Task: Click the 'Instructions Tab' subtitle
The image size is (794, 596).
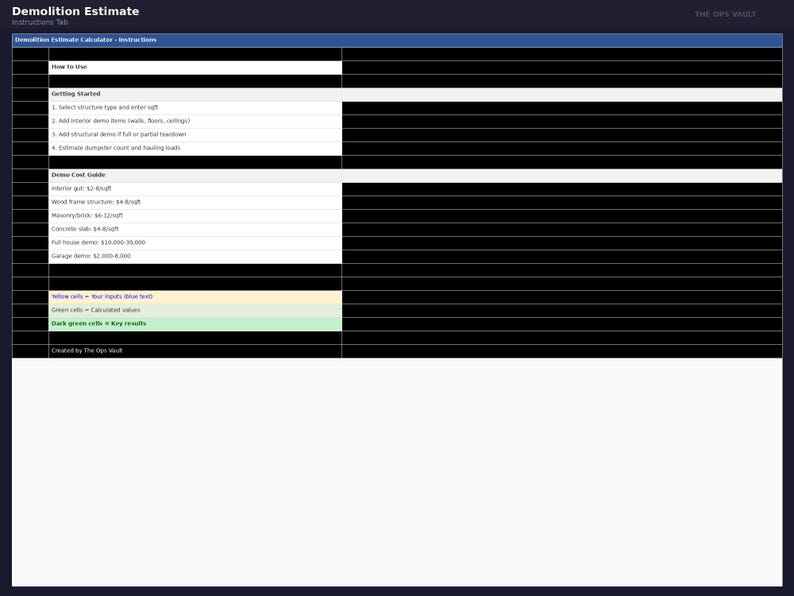Action: (40, 22)
